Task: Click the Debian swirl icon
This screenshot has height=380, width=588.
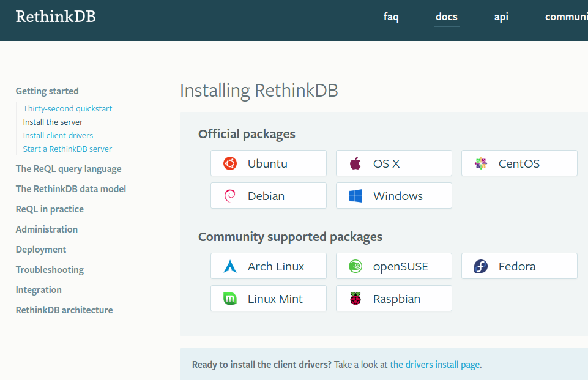Action: tap(229, 196)
